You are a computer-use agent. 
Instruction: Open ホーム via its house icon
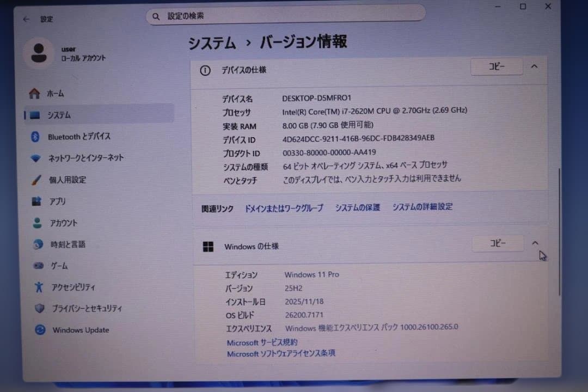(34, 94)
